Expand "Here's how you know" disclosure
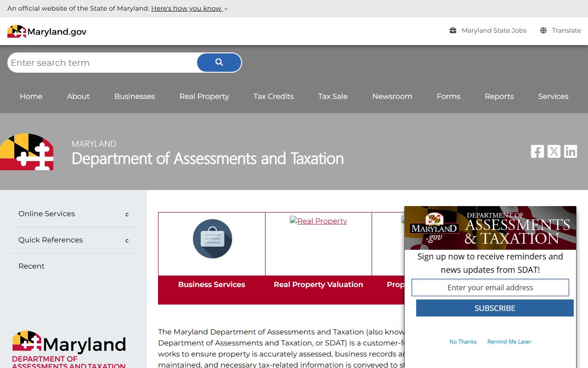Viewport: 588px width, 368px height. pos(189,8)
